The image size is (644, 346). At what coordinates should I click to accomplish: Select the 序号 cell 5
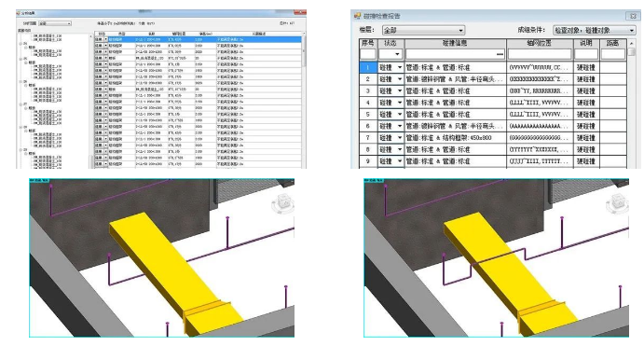368,114
